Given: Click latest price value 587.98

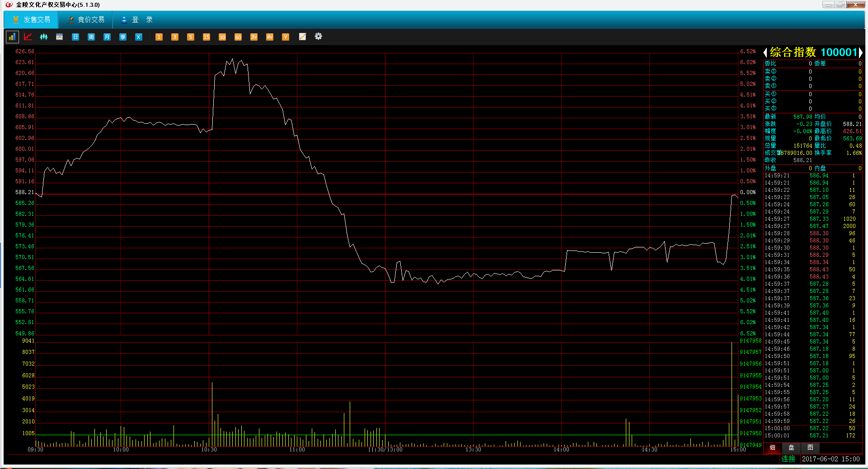Looking at the screenshot, I should [x=803, y=117].
